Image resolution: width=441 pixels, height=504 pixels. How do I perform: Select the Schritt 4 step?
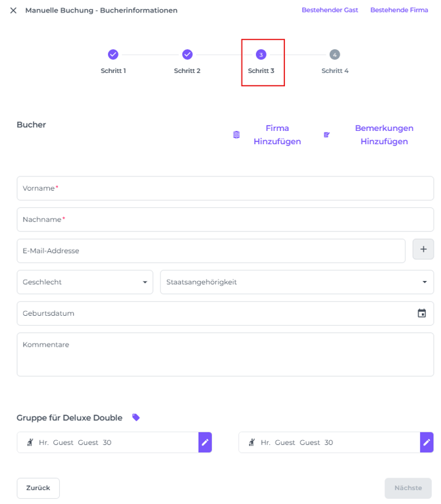pos(334,55)
